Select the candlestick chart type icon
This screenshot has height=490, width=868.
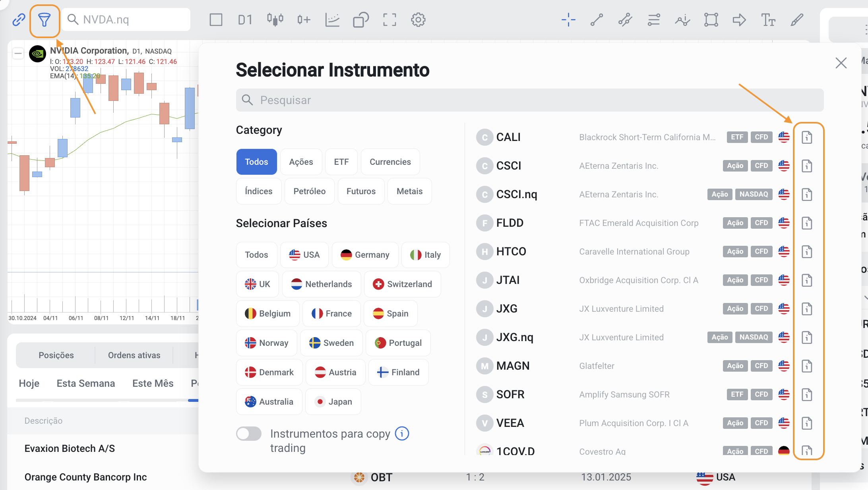pyautogui.click(x=275, y=20)
